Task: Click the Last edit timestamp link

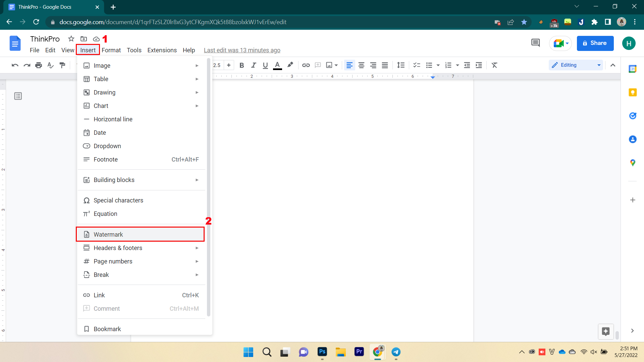Action: 242,50
